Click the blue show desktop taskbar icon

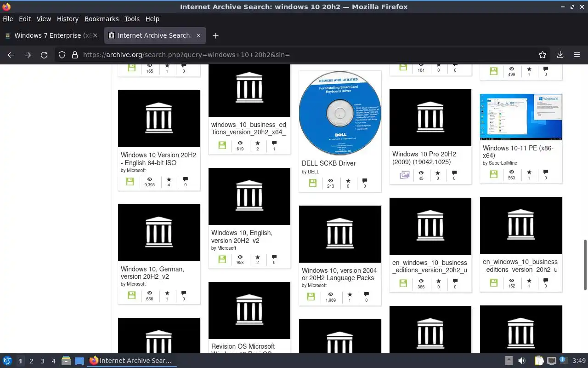[79, 361]
